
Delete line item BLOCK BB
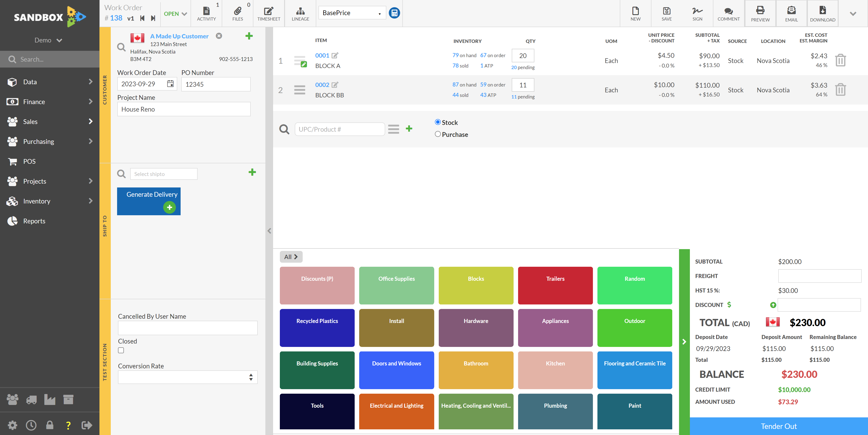pos(840,90)
